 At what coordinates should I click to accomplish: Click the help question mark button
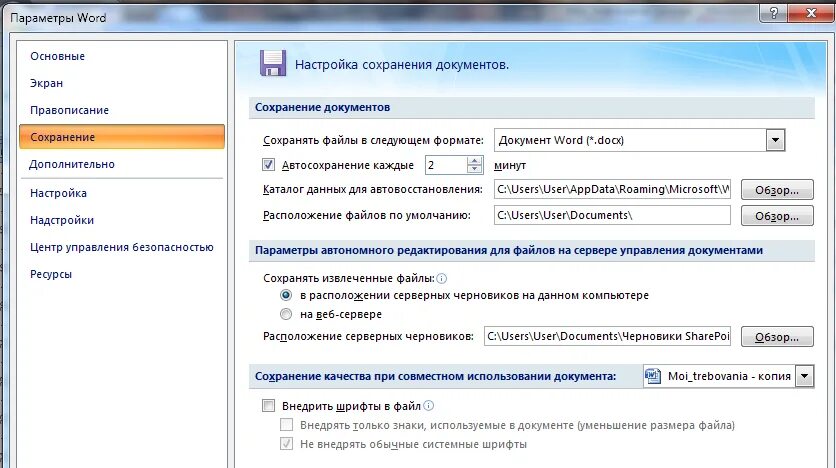coord(774,13)
